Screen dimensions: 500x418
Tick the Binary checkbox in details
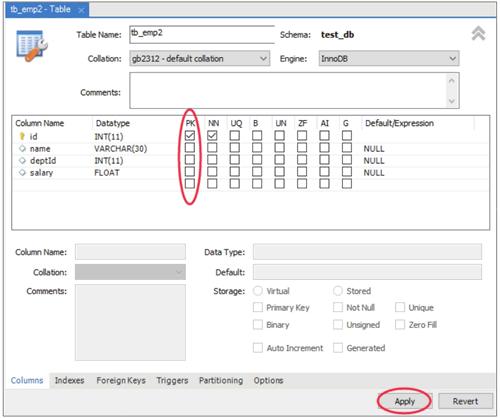tap(258, 324)
